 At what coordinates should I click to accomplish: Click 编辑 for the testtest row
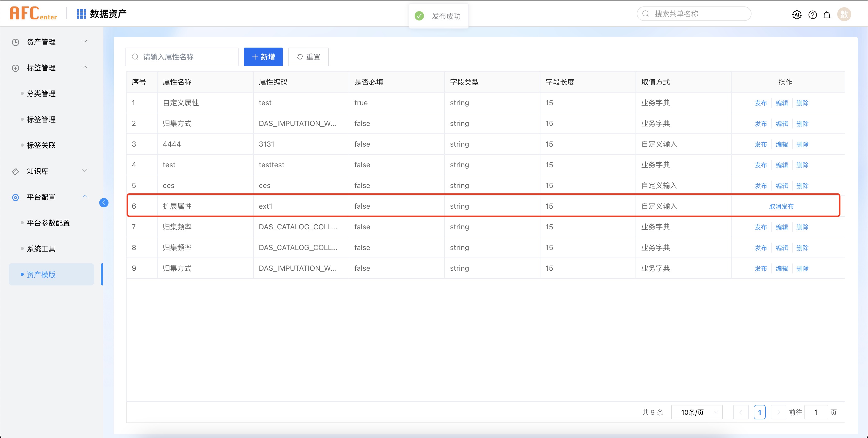click(782, 165)
